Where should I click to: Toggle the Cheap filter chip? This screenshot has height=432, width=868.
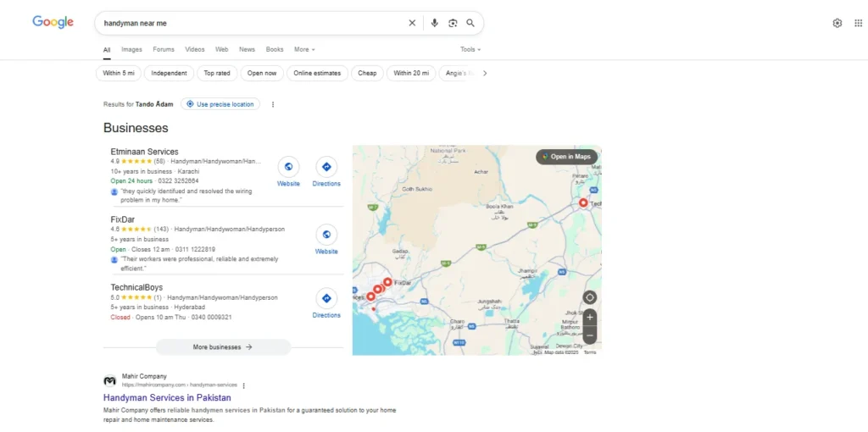pos(367,73)
